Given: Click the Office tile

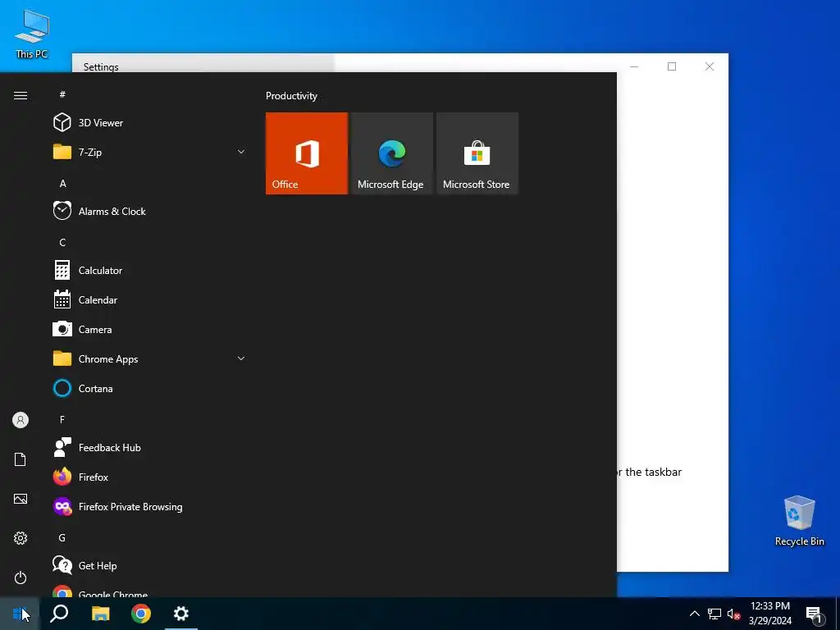Looking at the screenshot, I should pyautogui.click(x=307, y=153).
